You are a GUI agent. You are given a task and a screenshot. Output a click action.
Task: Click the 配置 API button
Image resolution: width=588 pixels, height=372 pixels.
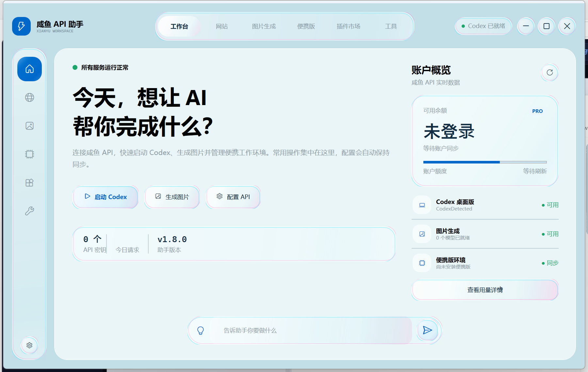[233, 197]
